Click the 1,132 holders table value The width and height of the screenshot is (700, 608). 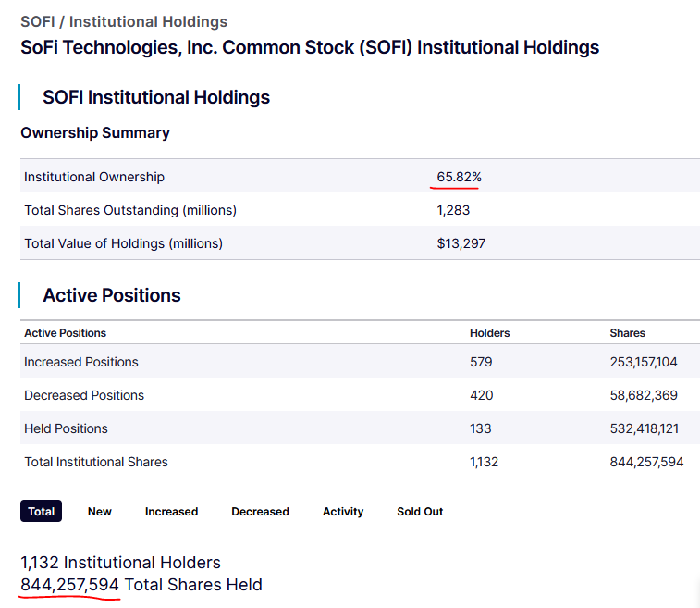(484, 462)
